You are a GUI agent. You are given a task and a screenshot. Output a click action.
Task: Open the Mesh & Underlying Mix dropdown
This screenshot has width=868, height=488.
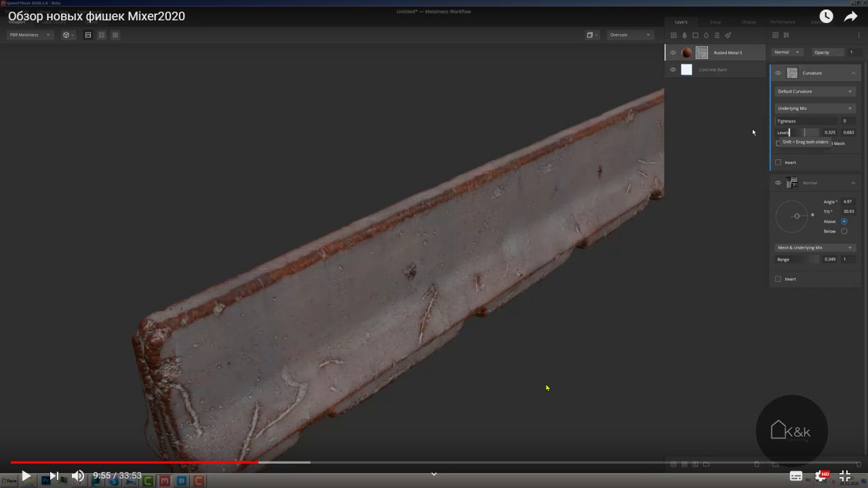point(814,248)
